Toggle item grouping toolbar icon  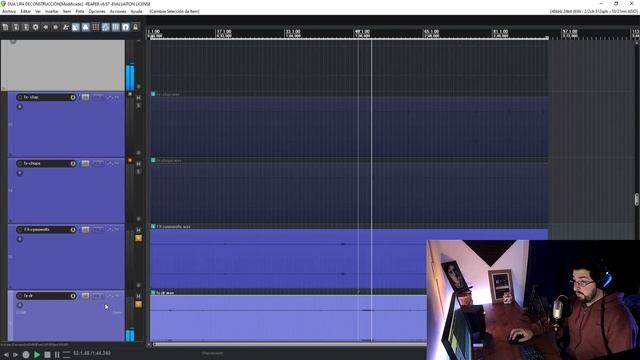[86, 27]
